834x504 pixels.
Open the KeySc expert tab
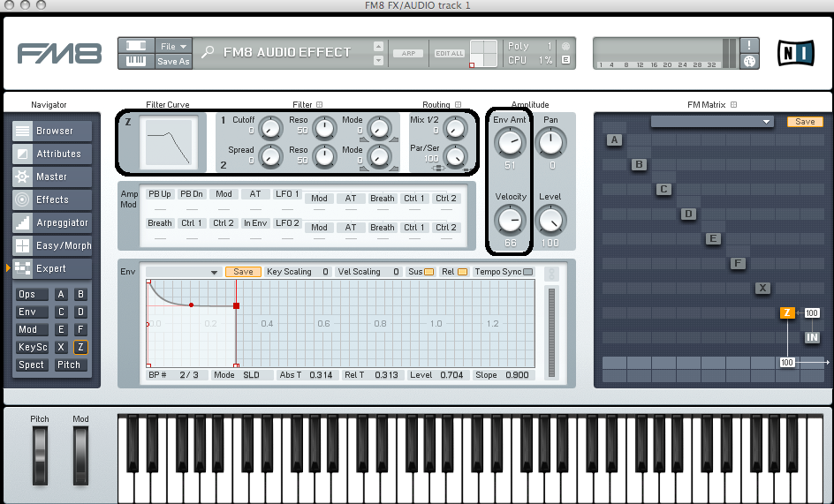(32, 347)
